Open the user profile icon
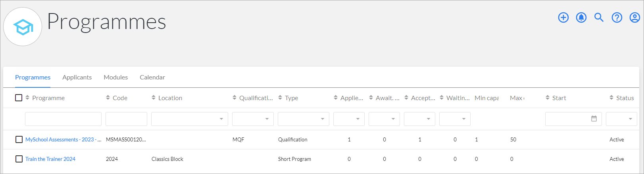Image resolution: width=644 pixels, height=174 pixels. (x=635, y=17)
